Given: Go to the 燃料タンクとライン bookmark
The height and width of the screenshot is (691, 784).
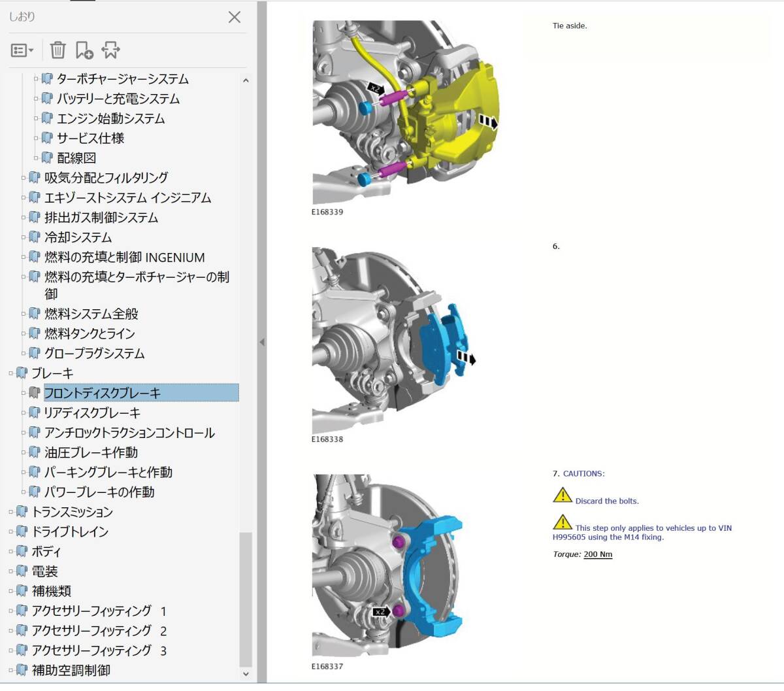Looking at the screenshot, I should (x=90, y=333).
